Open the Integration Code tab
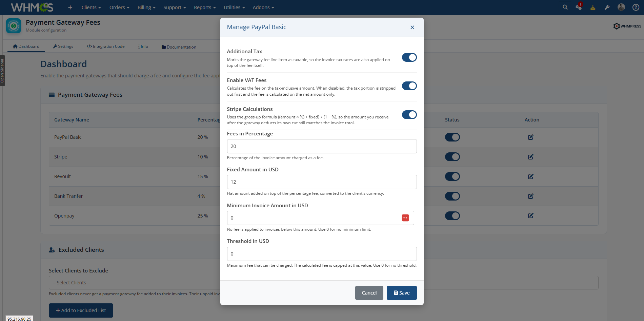 [x=105, y=46]
